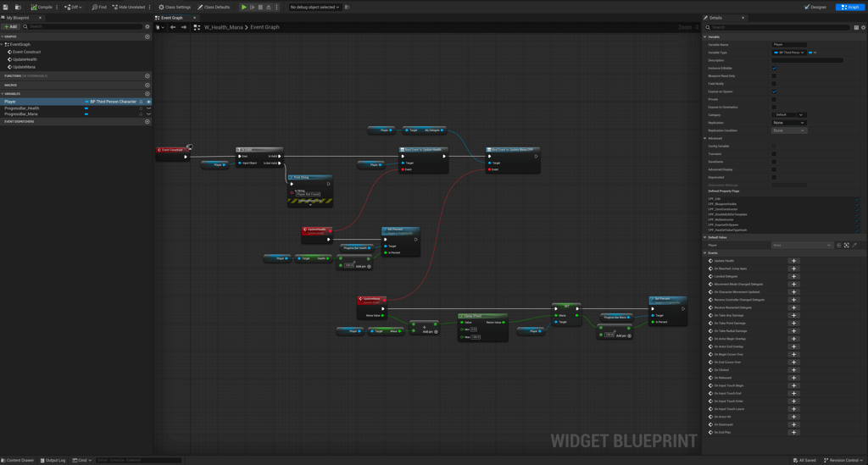Collapse the Advanced section

click(x=705, y=138)
